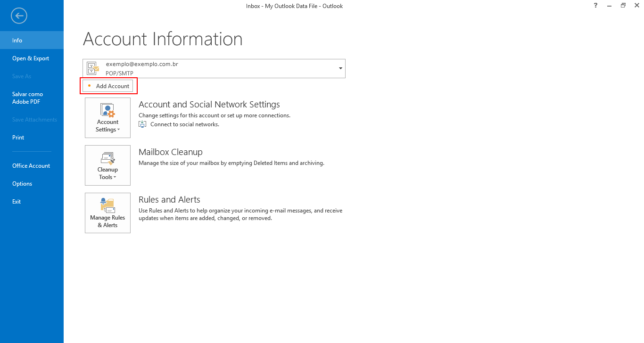Open the Account Settings dropdown button
The image size is (644, 343).
(x=107, y=118)
